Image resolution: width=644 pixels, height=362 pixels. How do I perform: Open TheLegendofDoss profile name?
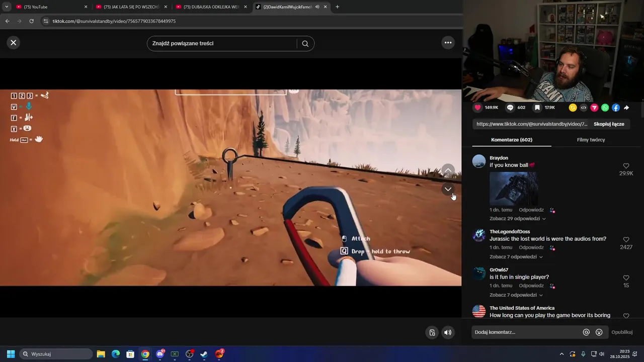(510, 232)
